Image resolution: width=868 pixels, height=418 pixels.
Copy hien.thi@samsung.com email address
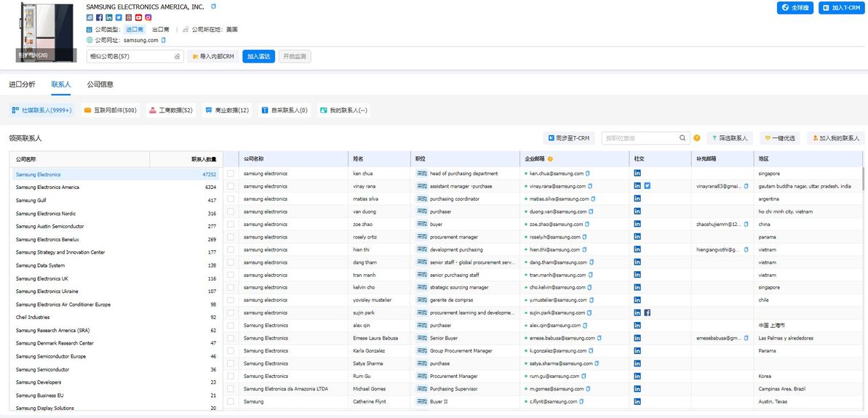point(584,250)
